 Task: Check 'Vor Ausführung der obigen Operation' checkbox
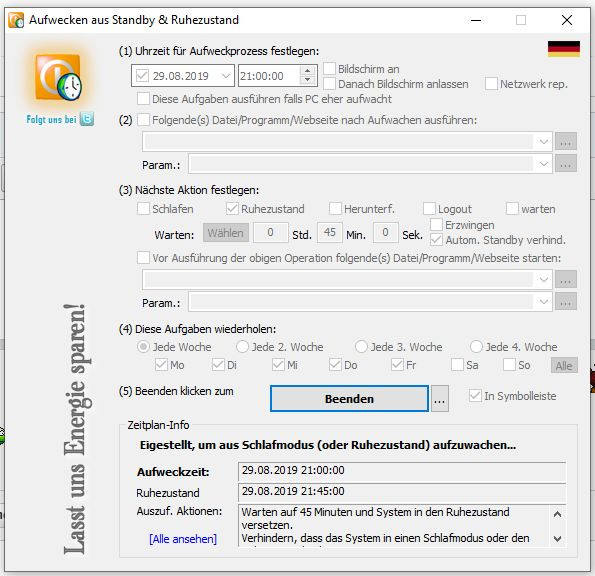pyautogui.click(x=143, y=258)
